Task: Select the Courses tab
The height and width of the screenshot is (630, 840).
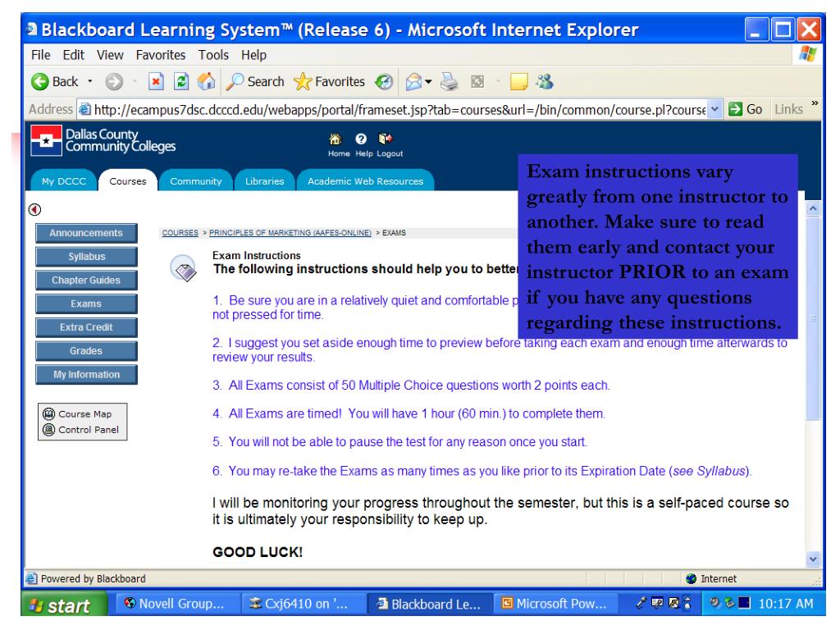Action: pyautogui.click(x=127, y=181)
